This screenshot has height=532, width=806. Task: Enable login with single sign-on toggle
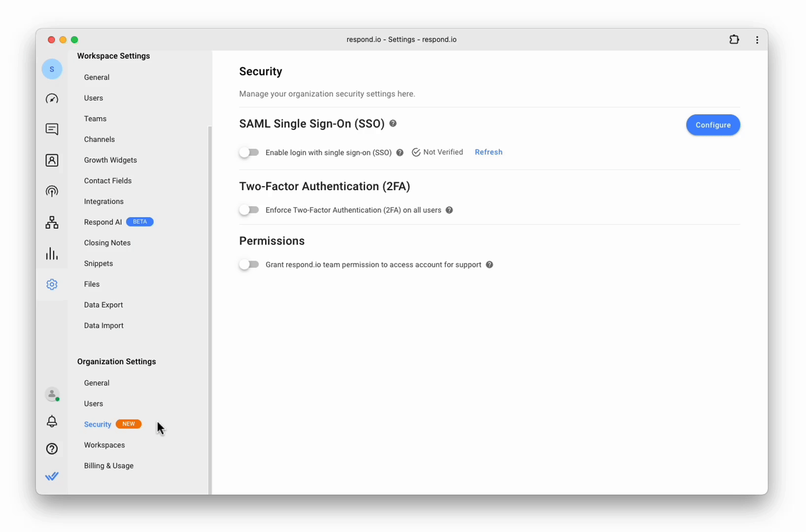pos(249,152)
